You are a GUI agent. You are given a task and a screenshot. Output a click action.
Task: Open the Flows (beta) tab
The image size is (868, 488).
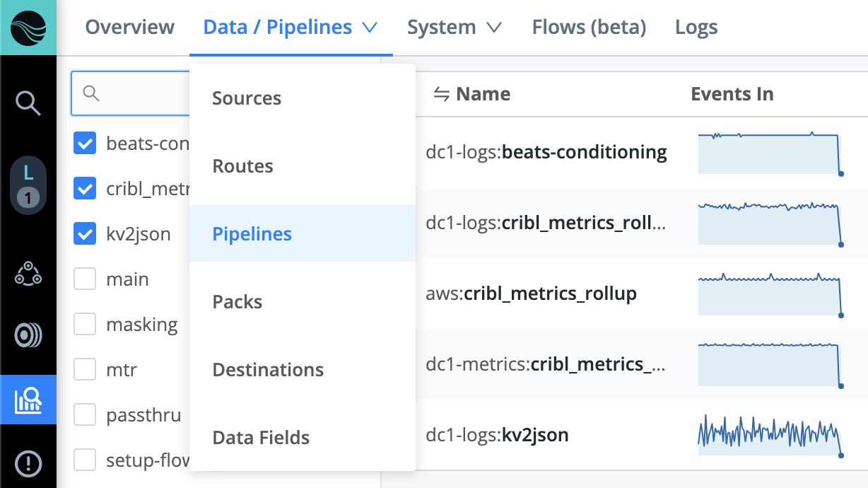588,27
